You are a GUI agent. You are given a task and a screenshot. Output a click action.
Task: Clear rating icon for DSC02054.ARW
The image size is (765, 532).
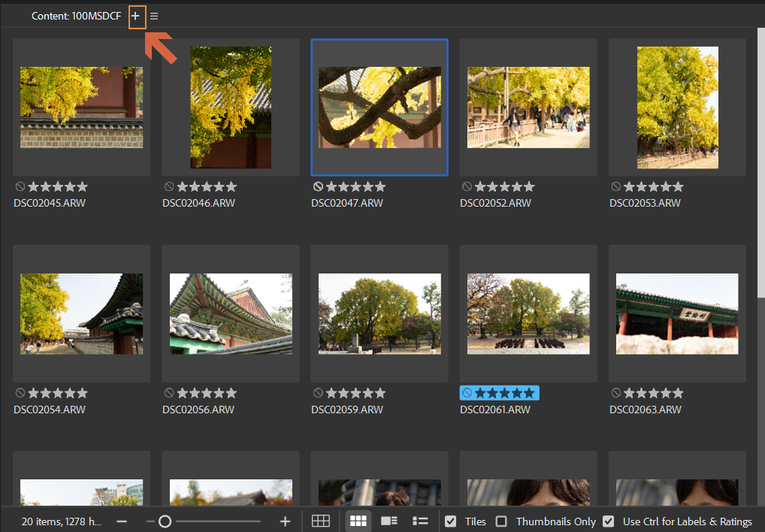pos(20,392)
